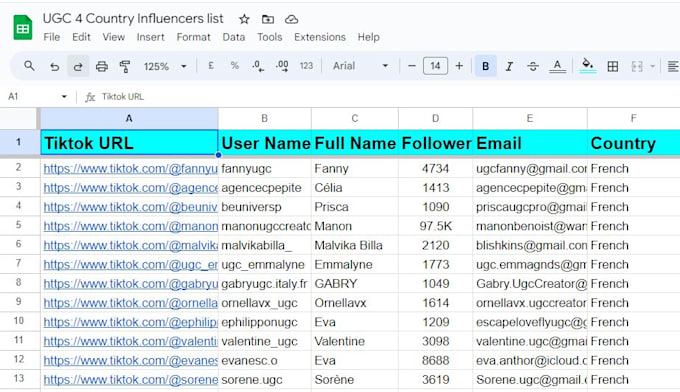680x392 pixels.
Task: Increase decimal places
Action: pos(282,66)
